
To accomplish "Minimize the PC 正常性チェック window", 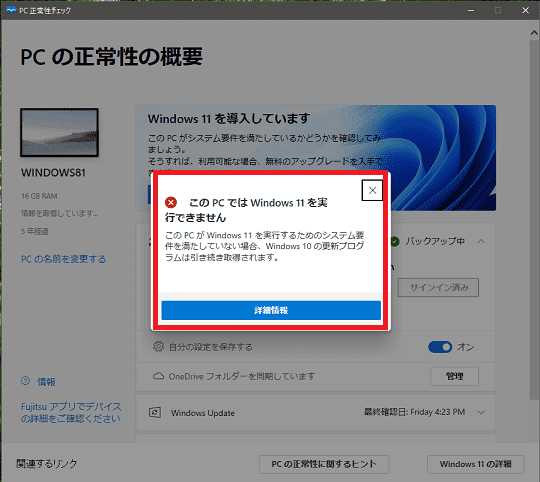I will click(471, 10).
